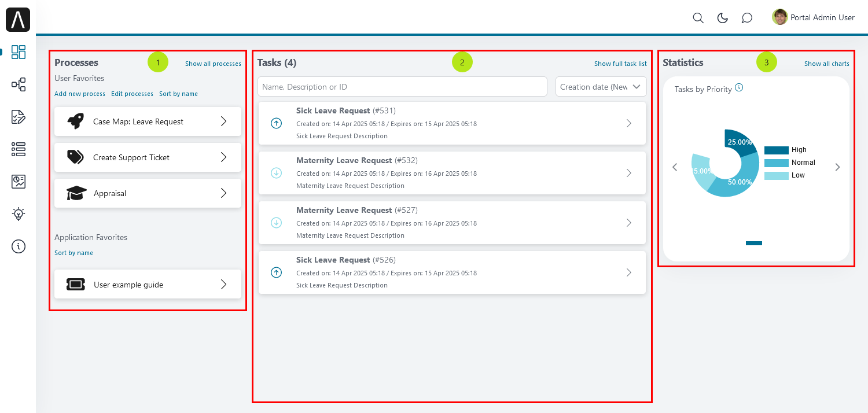868x413 pixels.
Task: Toggle the Normal legend swatch
Action: (777, 163)
